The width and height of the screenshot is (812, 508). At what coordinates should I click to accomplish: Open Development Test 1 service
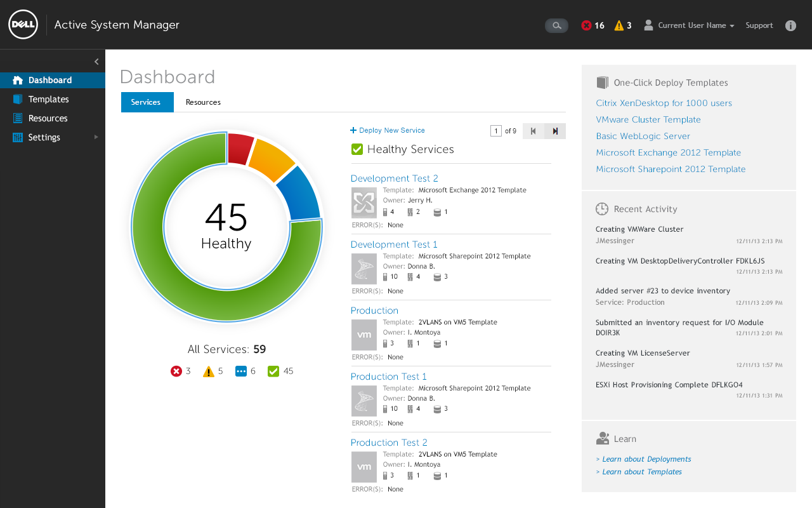click(x=394, y=244)
